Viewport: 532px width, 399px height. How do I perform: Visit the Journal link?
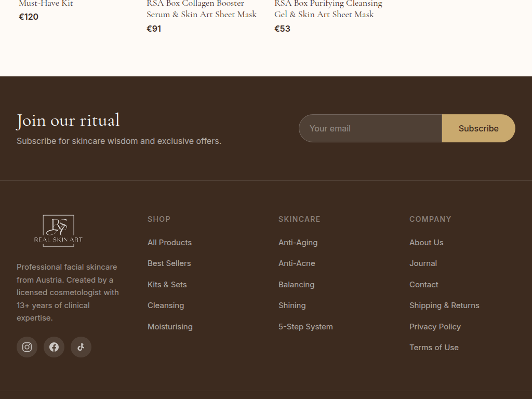pos(423,263)
